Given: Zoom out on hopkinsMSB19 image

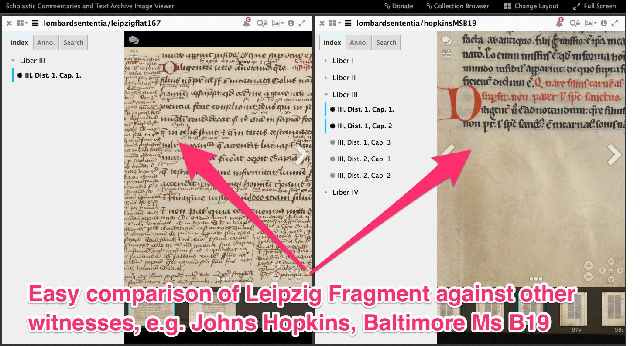Looking at the screenshot, I should point(588,276).
